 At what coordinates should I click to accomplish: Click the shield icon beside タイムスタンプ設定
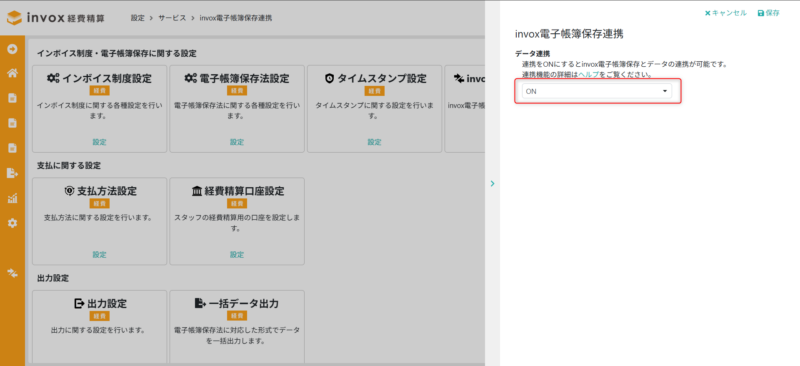click(330, 79)
